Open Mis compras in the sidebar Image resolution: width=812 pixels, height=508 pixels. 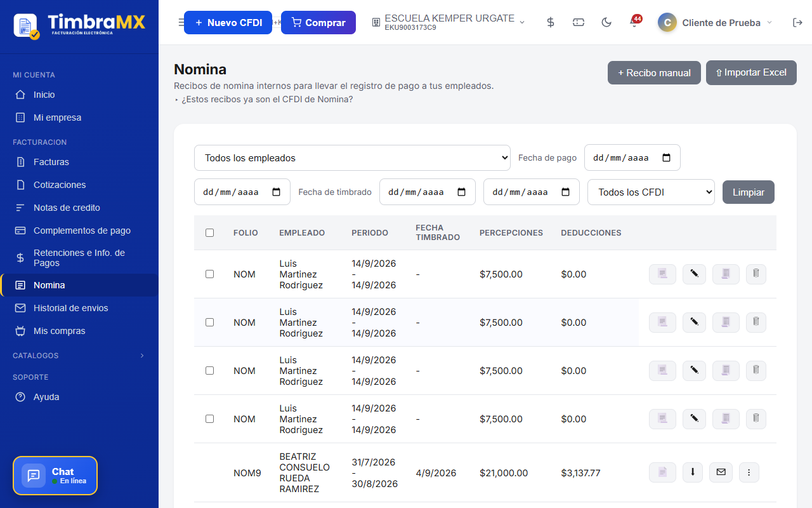pyautogui.click(x=79, y=331)
